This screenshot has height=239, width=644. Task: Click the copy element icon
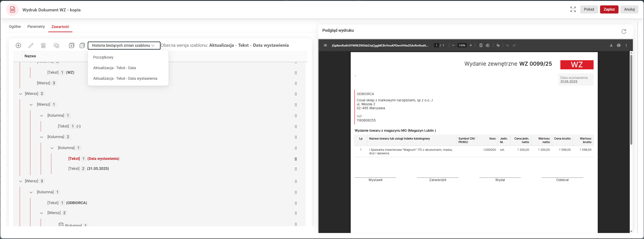point(56,45)
